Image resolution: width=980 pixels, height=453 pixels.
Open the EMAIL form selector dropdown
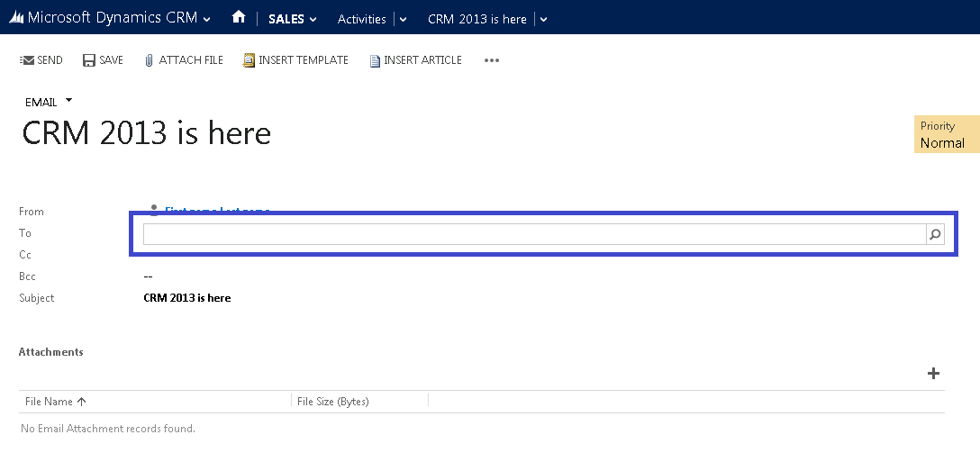click(68, 101)
